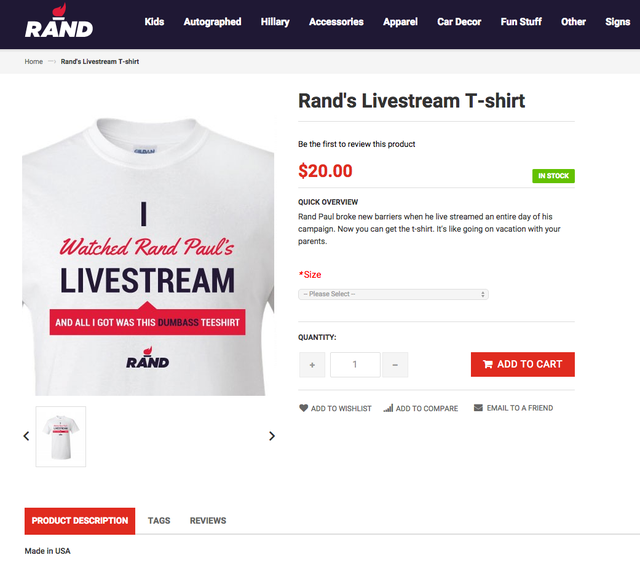The width and height of the screenshot is (640, 579).
Task: Select the t-shirt thumbnail image
Action: coord(61,437)
